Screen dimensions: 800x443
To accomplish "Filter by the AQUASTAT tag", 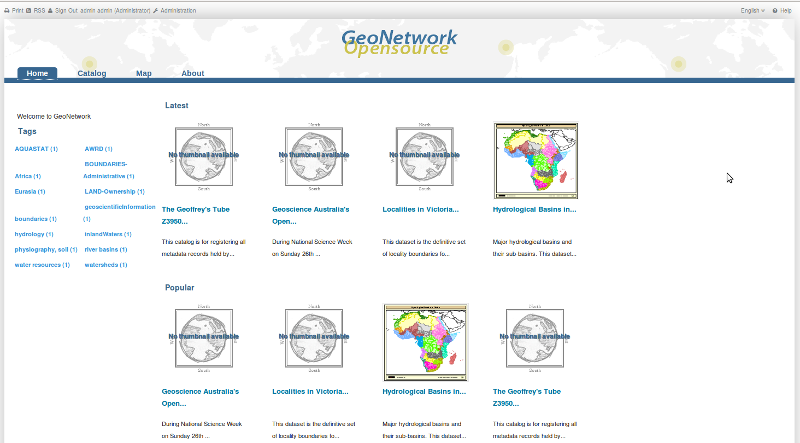I will [x=36, y=149].
